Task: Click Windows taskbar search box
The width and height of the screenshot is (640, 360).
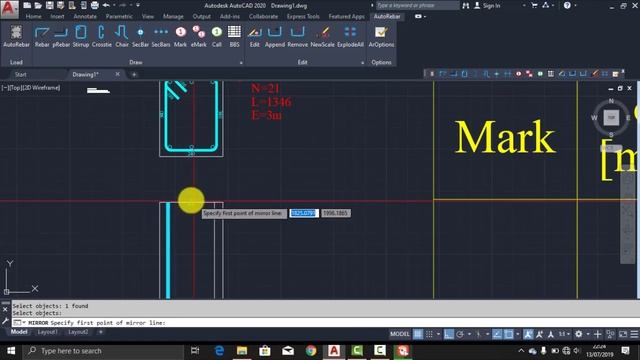Action: click(x=104, y=351)
